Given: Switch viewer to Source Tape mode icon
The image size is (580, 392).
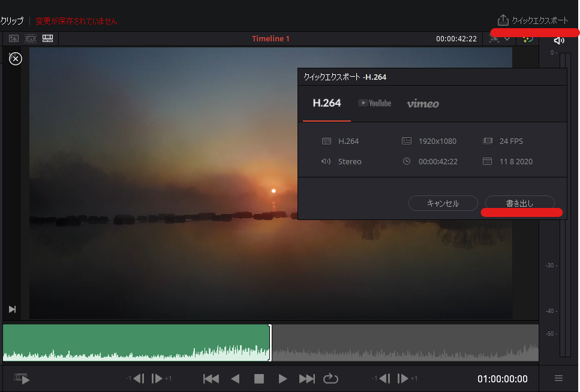Looking at the screenshot, I should 31,38.
